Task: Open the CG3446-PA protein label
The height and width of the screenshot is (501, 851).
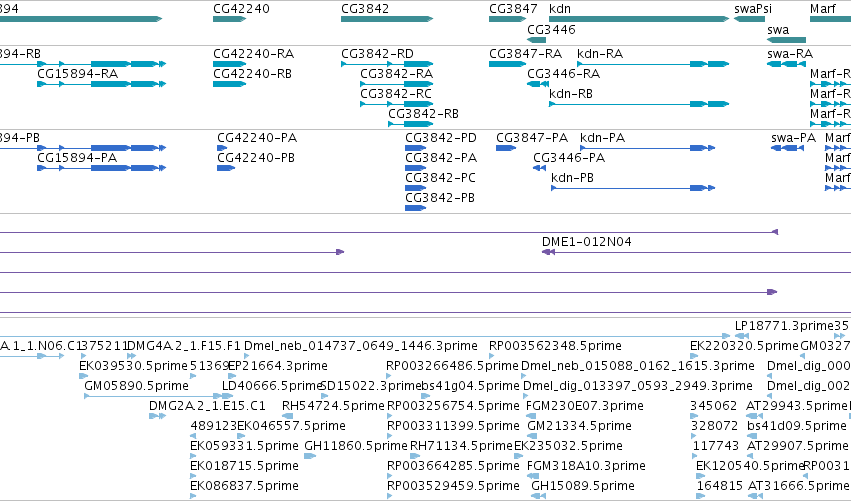Action: pos(569,158)
